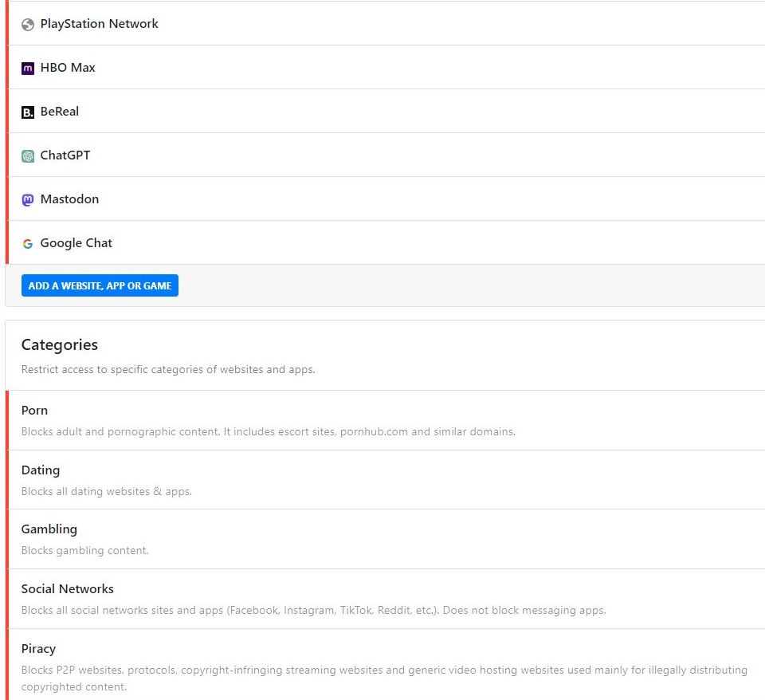Click the ChatGPT logo icon

28,156
